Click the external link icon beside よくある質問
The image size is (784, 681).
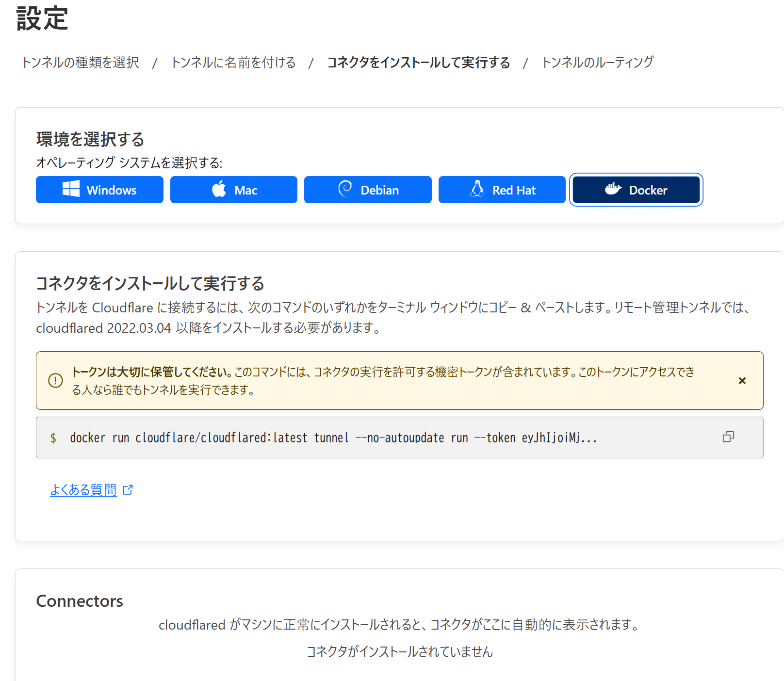click(x=128, y=490)
